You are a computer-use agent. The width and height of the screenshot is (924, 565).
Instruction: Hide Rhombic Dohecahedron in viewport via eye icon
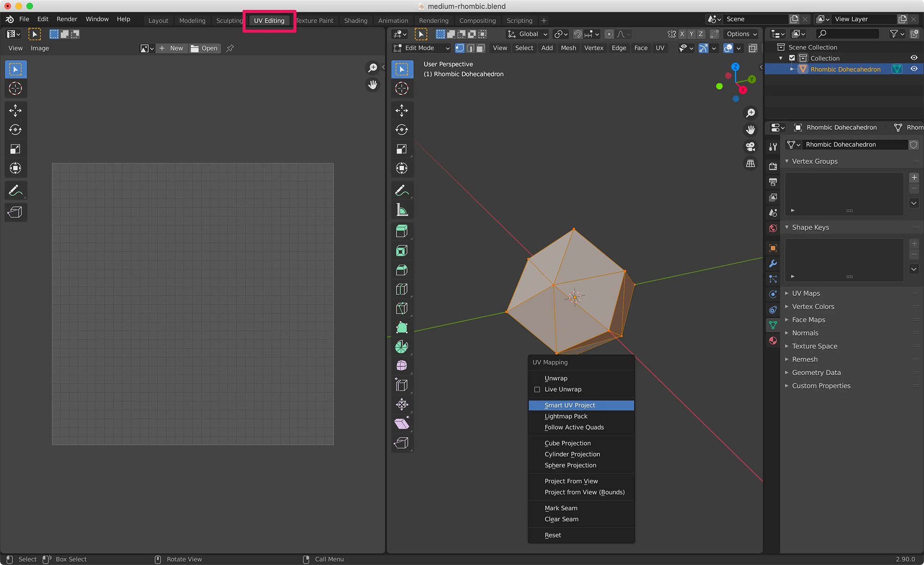[914, 69]
